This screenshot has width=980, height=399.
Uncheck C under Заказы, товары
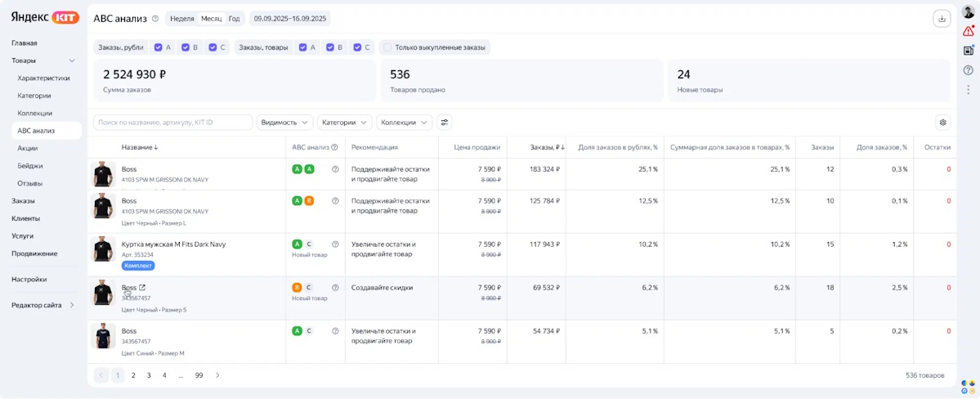(357, 47)
